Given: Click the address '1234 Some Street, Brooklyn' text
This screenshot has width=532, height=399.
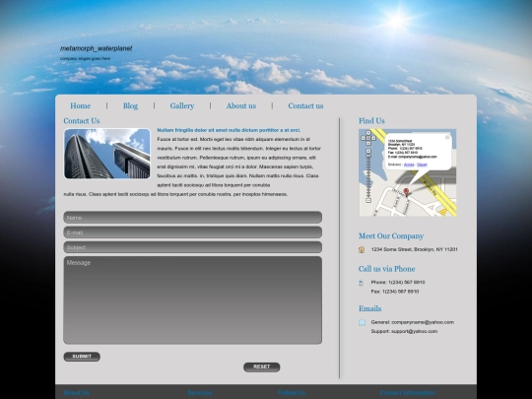Looking at the screenshot, I should point(414,249).
